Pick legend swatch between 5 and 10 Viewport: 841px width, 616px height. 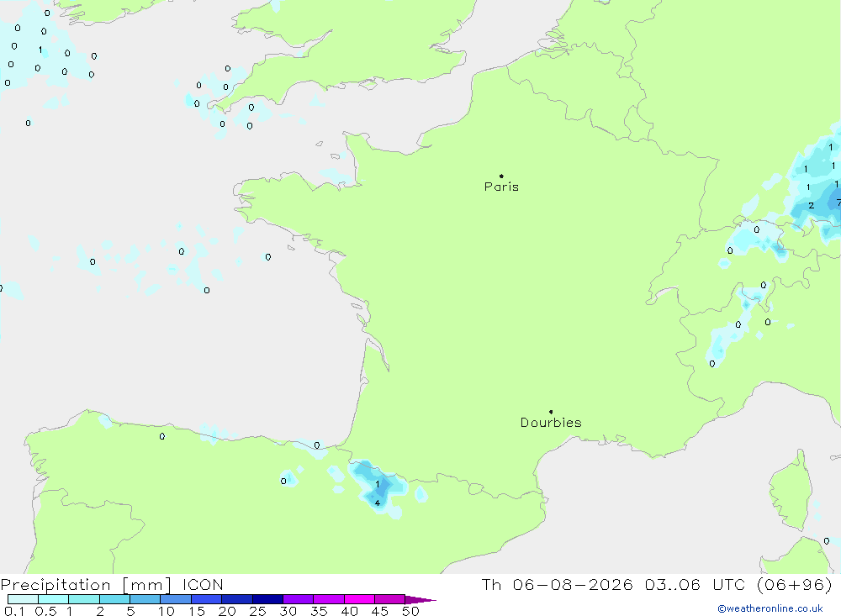[145, 599]
